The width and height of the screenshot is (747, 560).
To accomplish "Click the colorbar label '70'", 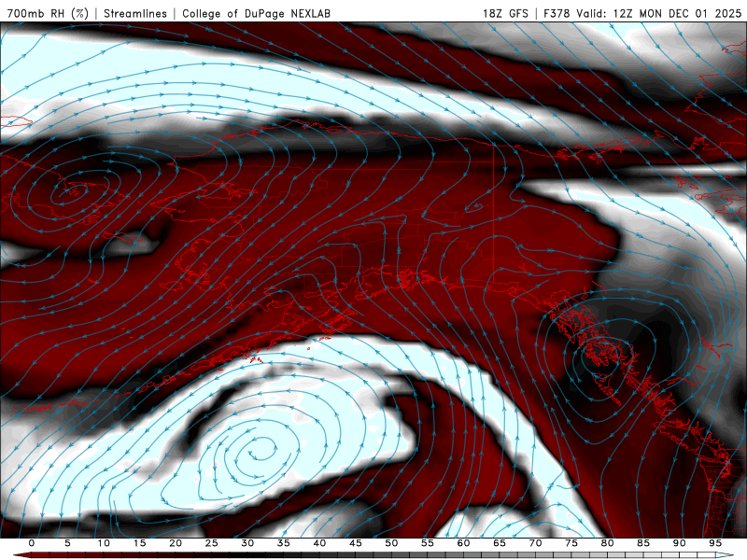I will 535,543.
